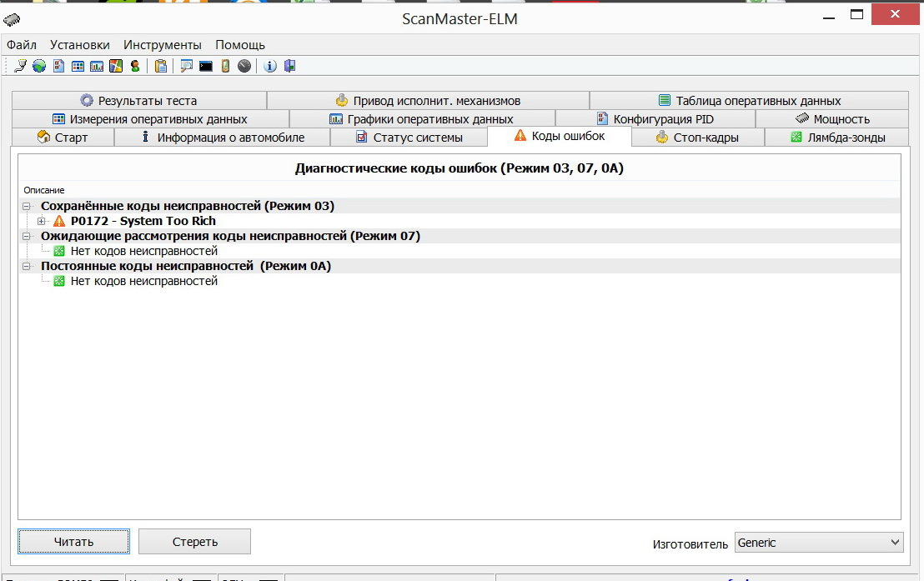The height and width of the screenshot is (581, 924).
Task: Click the blue info toolbar icon
Action: point(270,66)
